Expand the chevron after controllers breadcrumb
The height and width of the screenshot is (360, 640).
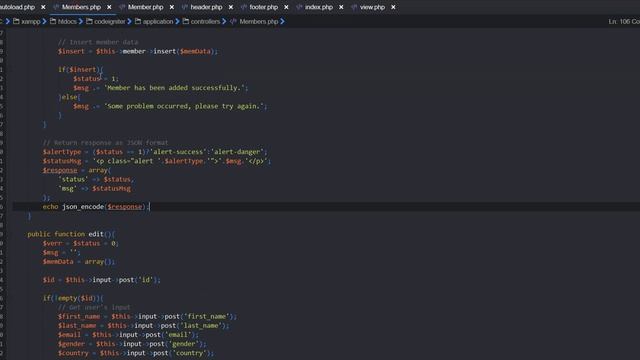tap(224, 21)
